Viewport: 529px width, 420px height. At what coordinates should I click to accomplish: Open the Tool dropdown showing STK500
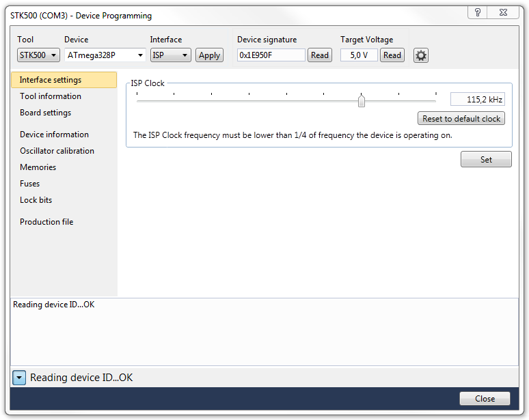coord(38,55)
